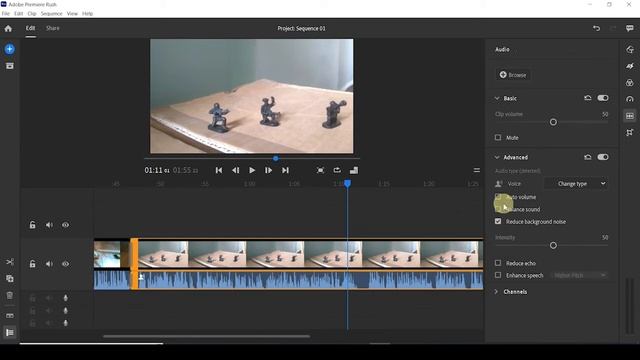
Task: Toggle the track controls icon at bottom left
Action: point(10,333)
